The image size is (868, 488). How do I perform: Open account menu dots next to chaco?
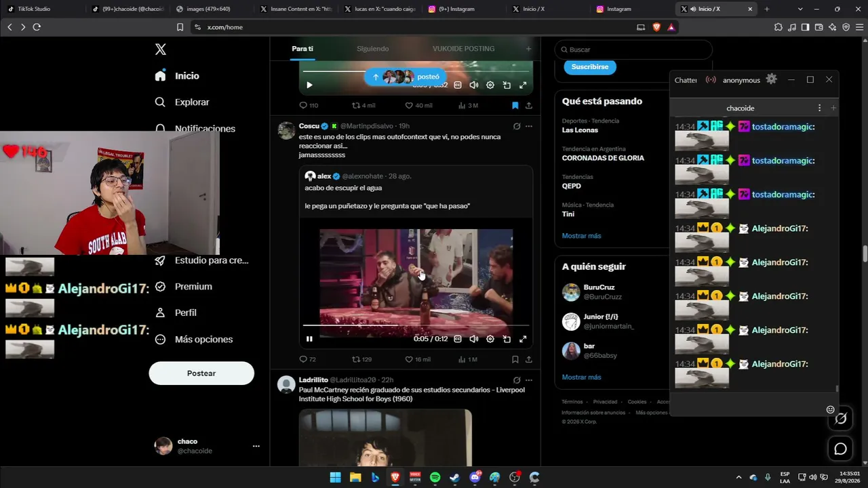(256, 446)
